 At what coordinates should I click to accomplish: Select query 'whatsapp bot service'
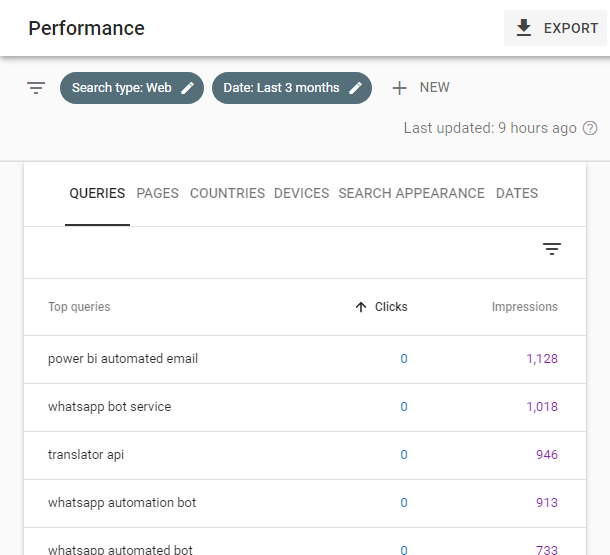(x=109, y=406)
